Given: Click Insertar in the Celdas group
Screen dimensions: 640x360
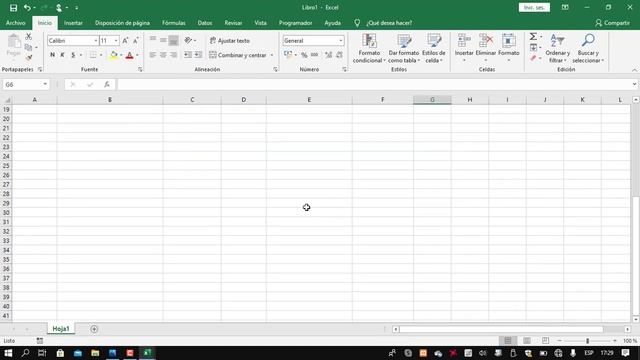Looking at the screenshot, I should pyautogui.click(x=464, y=48).
